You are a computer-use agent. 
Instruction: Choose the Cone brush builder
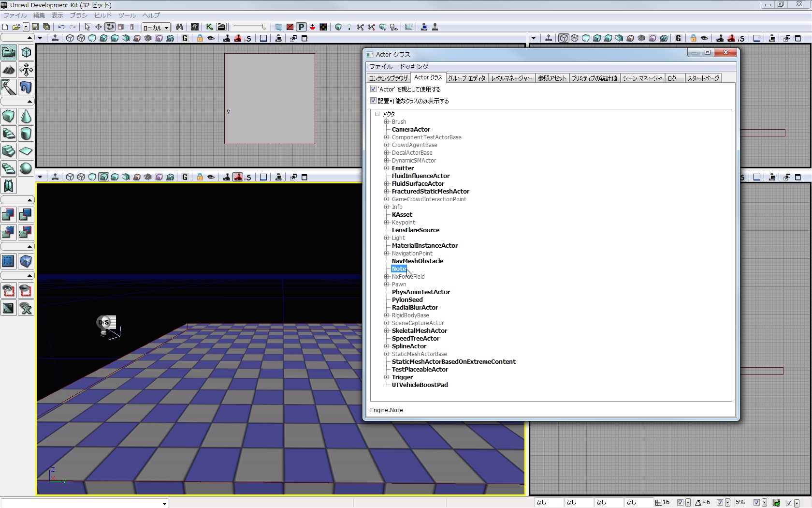[26, 116]
